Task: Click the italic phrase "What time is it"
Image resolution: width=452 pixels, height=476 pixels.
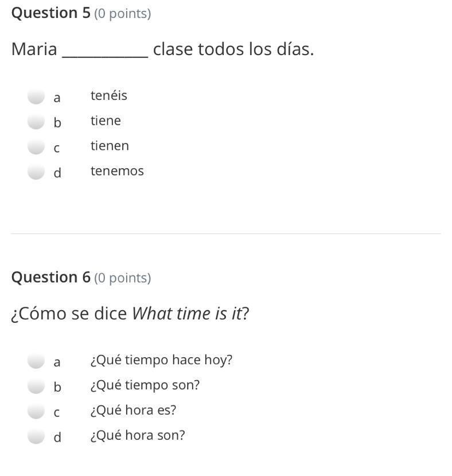Action: [186, 314]
